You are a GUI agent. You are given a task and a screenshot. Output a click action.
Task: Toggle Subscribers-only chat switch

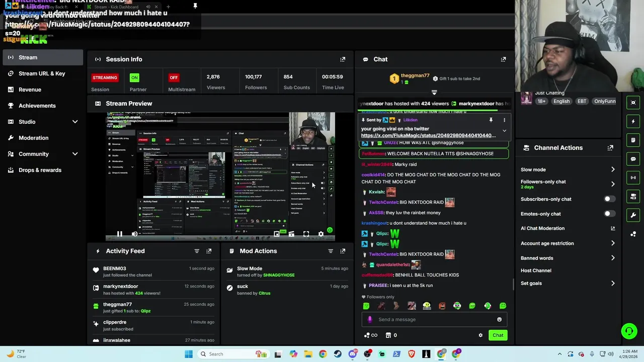click(609, 199)
